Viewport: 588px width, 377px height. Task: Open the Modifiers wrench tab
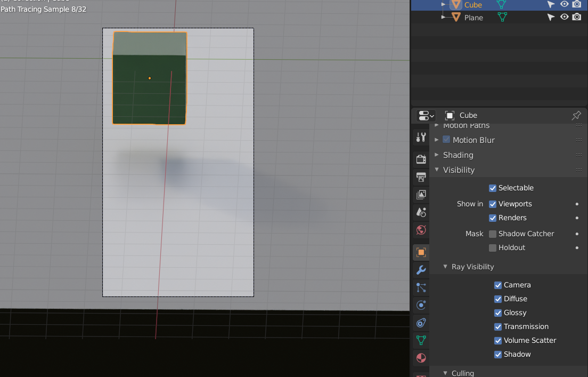click(421, 270)
